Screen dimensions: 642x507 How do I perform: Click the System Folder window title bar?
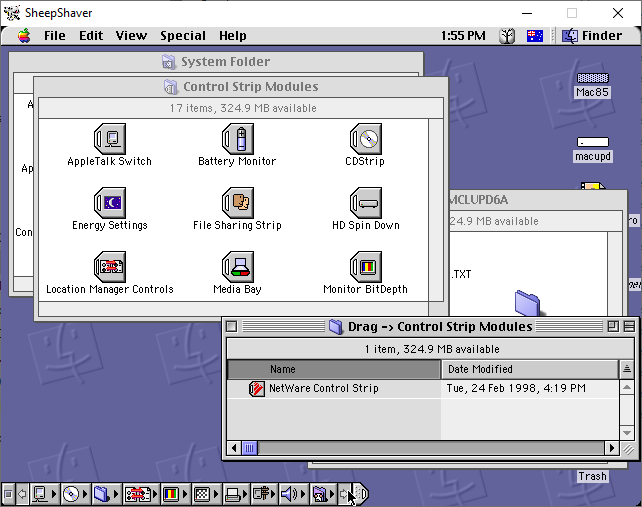click(x=216, y=62)
